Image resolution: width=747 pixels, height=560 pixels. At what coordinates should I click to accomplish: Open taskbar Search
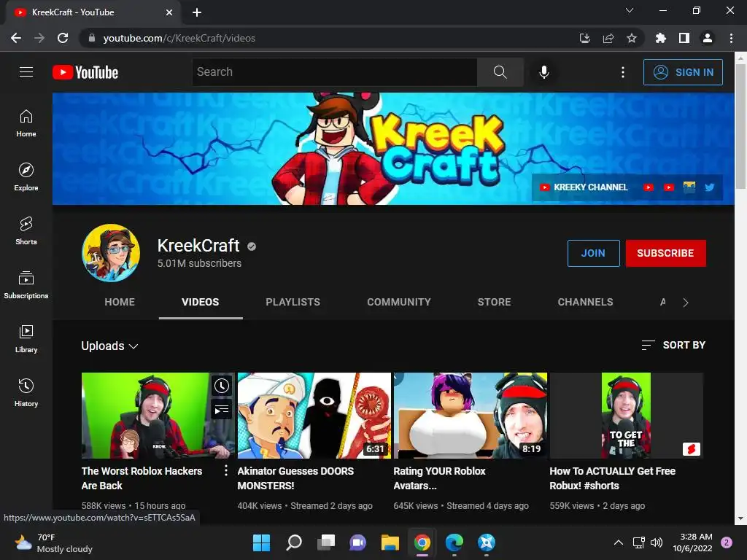[293, 542]
